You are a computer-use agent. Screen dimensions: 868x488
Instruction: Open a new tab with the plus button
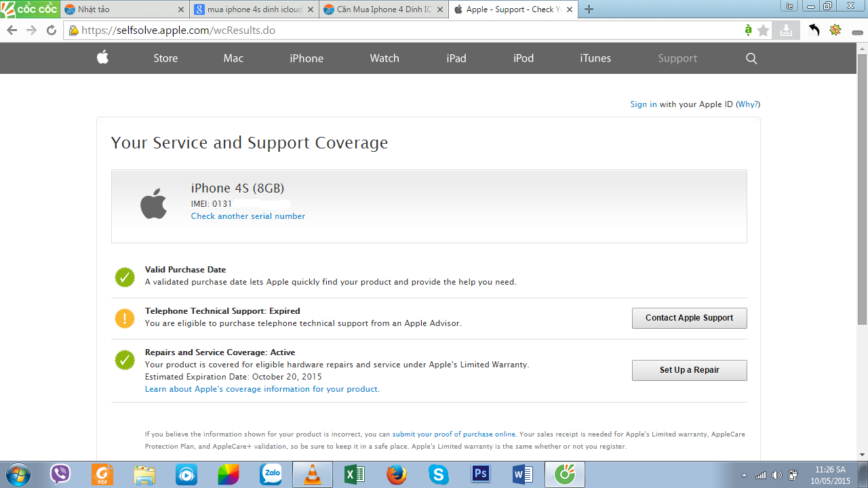tap(589, 9)
